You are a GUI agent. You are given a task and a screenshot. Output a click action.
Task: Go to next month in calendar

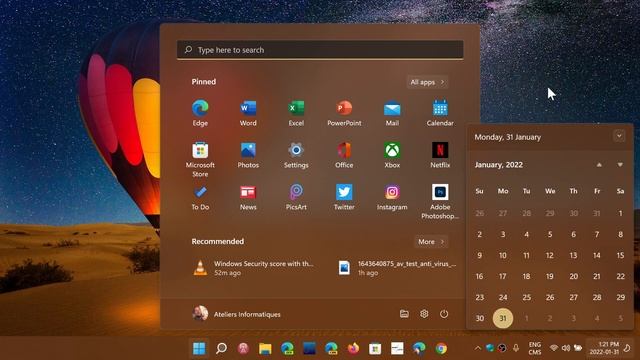[620, 165]
